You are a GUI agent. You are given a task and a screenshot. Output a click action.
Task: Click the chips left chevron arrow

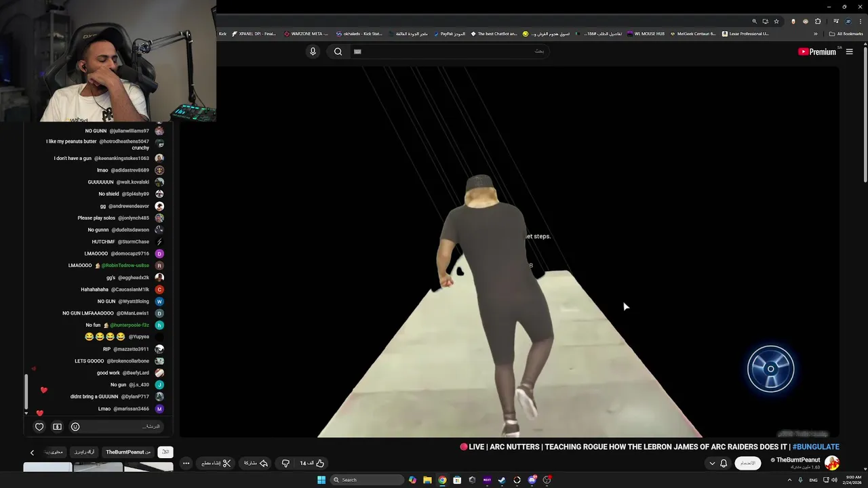[32, 453]
